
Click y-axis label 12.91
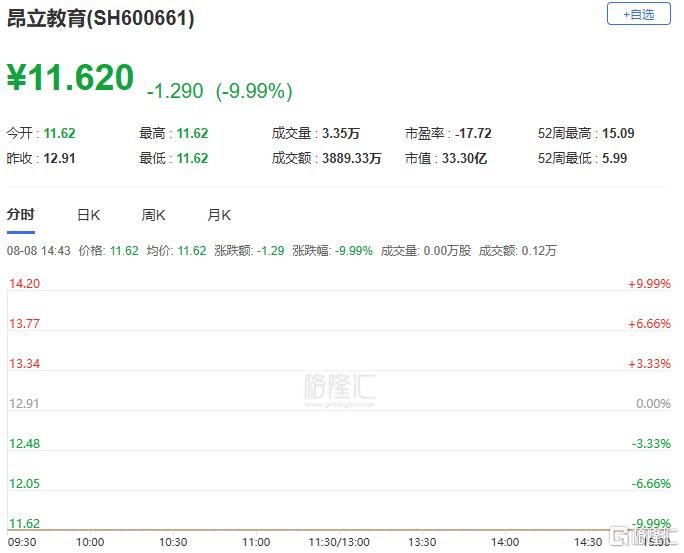click(x=24, y=404)
